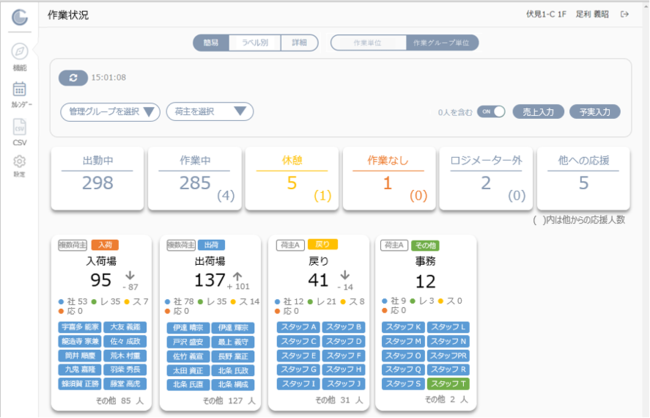
Task: Select staff chip スタッフ G
Action: tap(298, 369)
